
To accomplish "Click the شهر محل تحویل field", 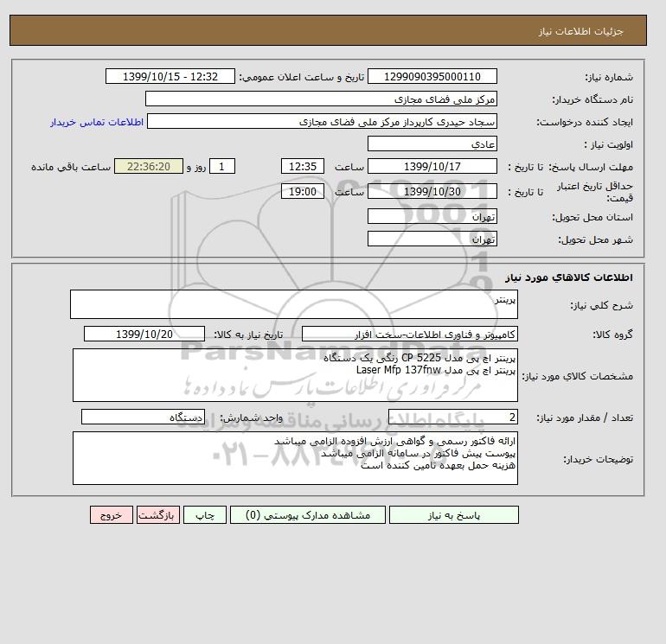I will tap(432, 239).
